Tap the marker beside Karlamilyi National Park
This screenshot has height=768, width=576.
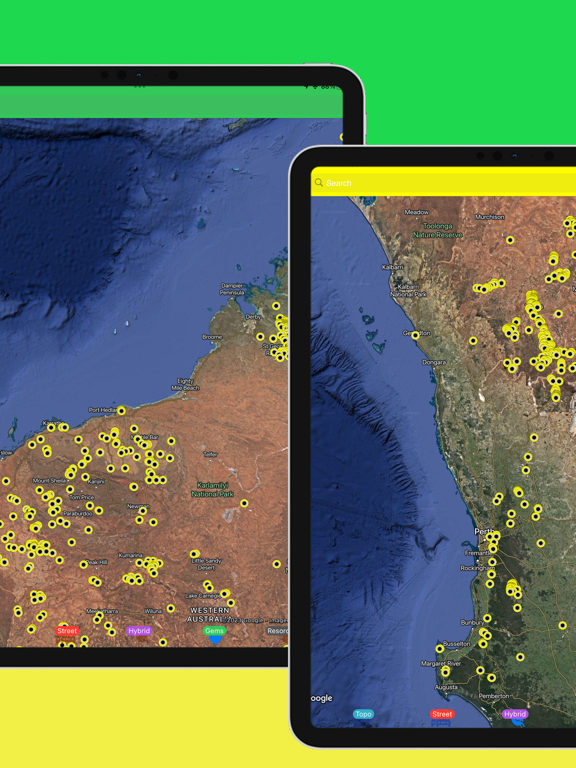coord(244,503)
